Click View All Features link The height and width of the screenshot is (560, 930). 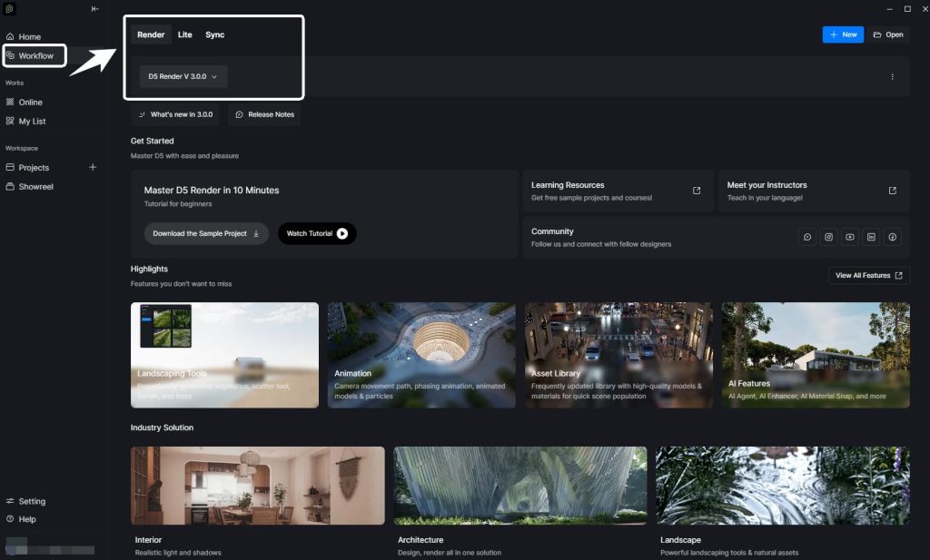pos(869,276)
